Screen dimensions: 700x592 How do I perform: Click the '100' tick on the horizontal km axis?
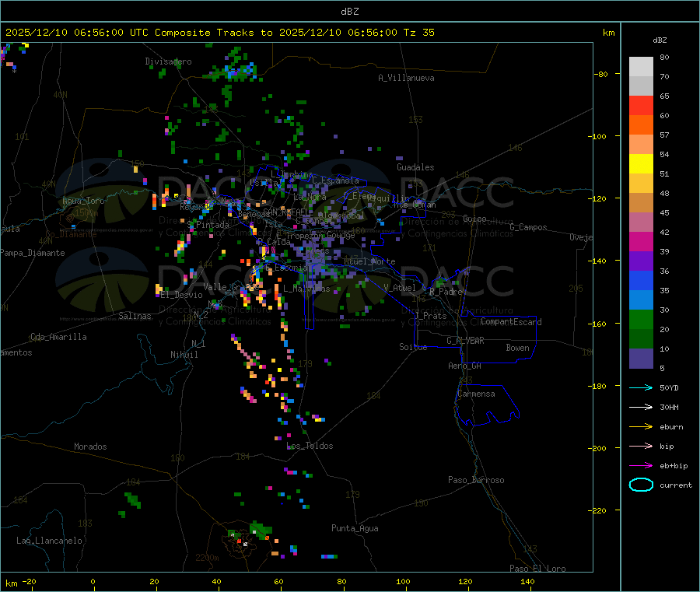[x=403, y=581]
